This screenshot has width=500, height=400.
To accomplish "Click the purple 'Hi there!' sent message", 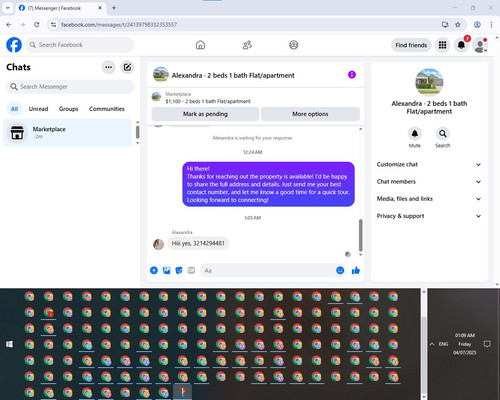I will (268, 184).
